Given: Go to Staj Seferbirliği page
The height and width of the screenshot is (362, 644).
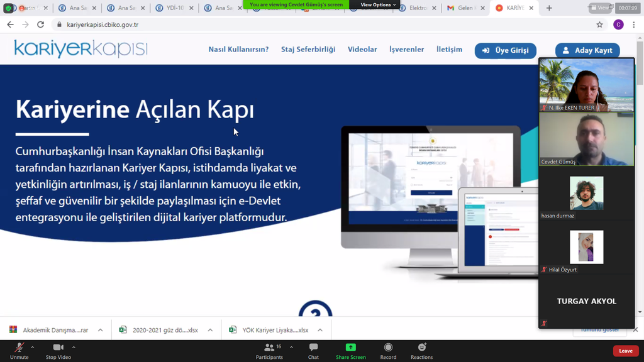Looking at the screenshot, I should 308,50.
